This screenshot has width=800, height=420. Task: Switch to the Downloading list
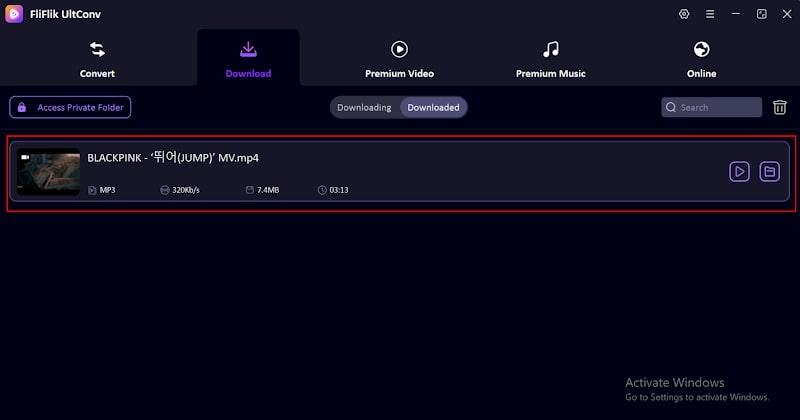(x=364, y=108)
